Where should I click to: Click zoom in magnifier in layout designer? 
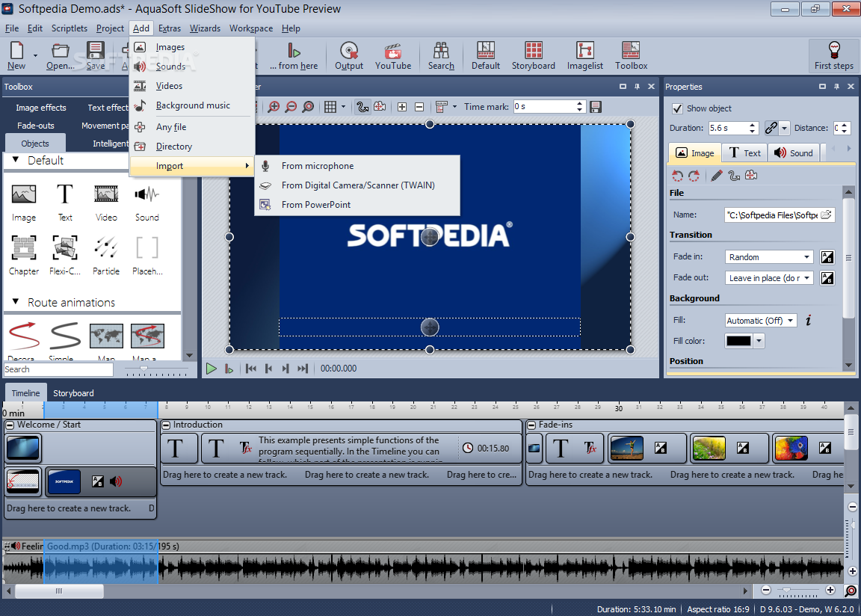(x=274, y=106)
